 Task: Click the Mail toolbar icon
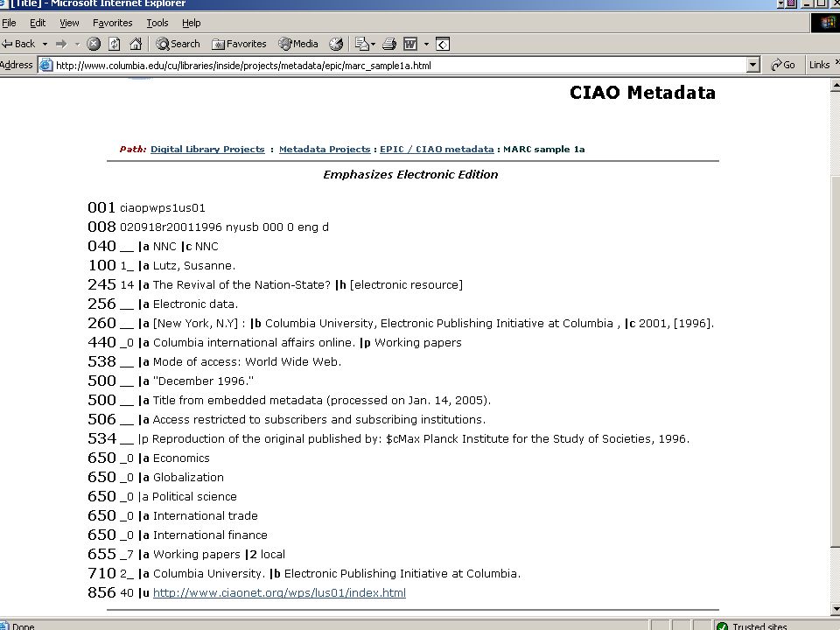365,44
